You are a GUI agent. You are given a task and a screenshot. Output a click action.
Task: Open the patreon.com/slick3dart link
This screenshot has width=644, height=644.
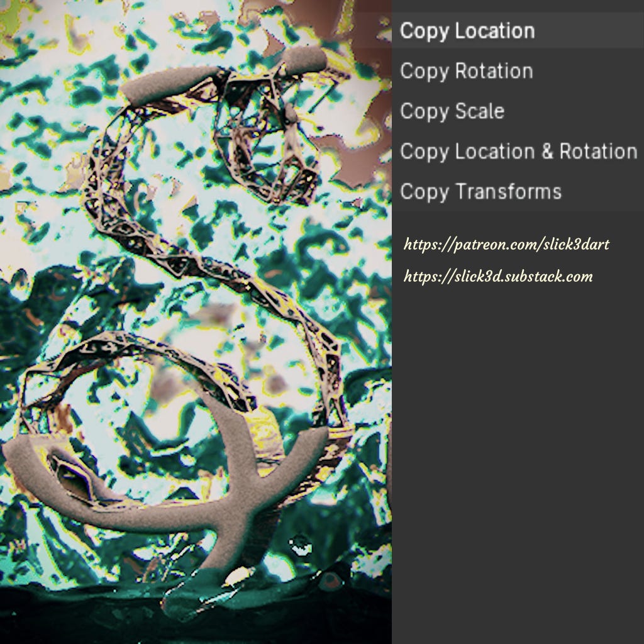click(506, 245)
